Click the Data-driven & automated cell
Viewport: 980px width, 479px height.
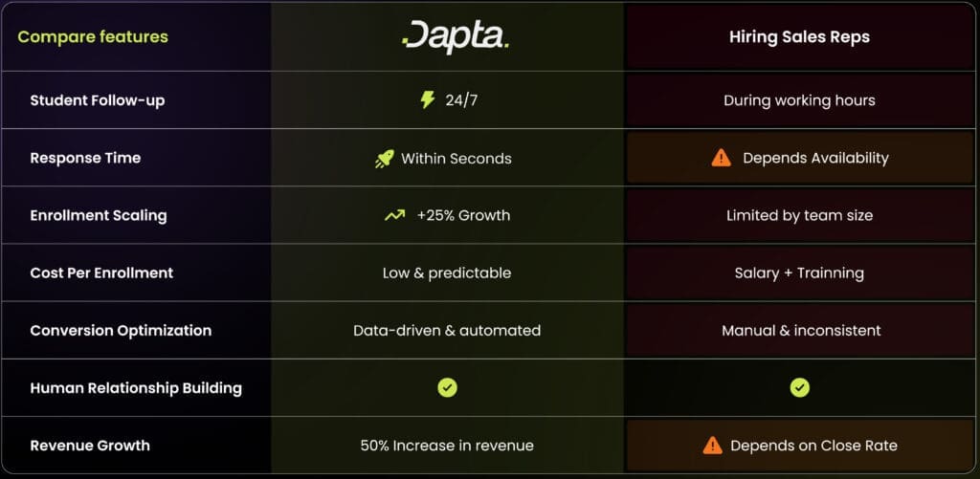coord(447,330)
